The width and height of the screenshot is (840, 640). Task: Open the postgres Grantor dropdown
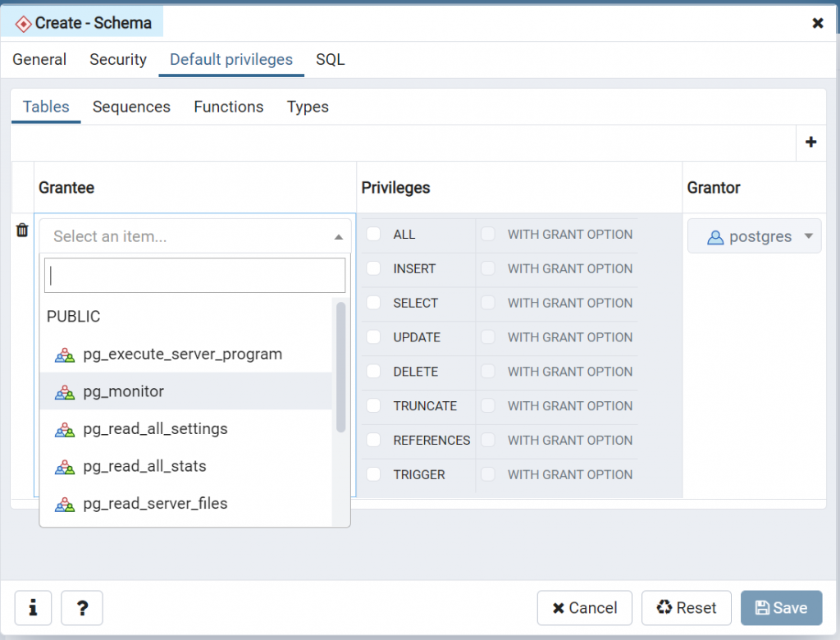click(754, 236)
